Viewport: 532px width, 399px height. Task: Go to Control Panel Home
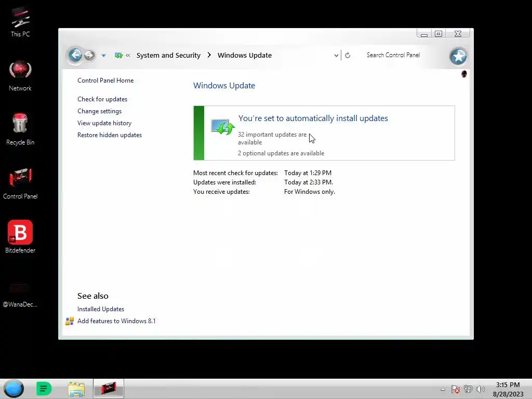[105, 81]
